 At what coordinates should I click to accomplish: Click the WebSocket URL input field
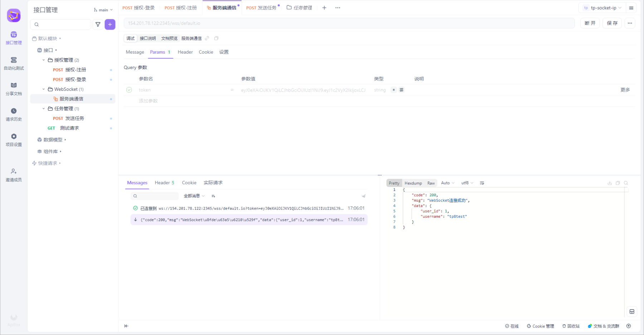click(349, 23)
